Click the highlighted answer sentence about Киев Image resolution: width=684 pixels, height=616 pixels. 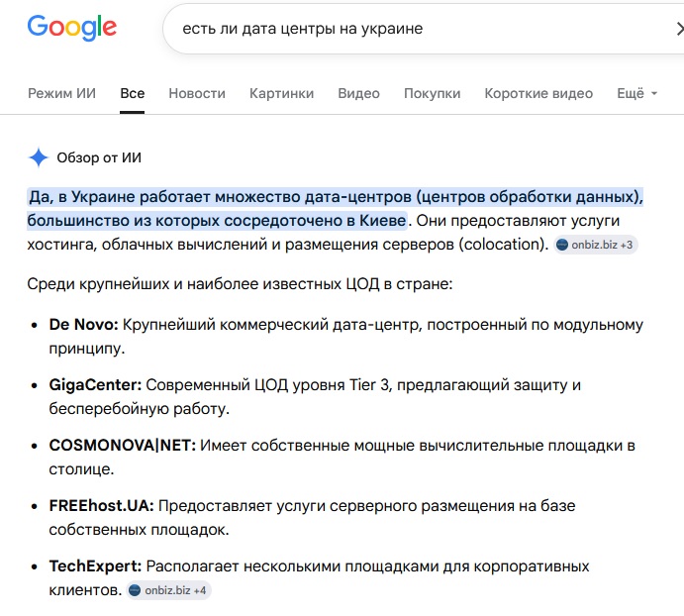(335, 209)
